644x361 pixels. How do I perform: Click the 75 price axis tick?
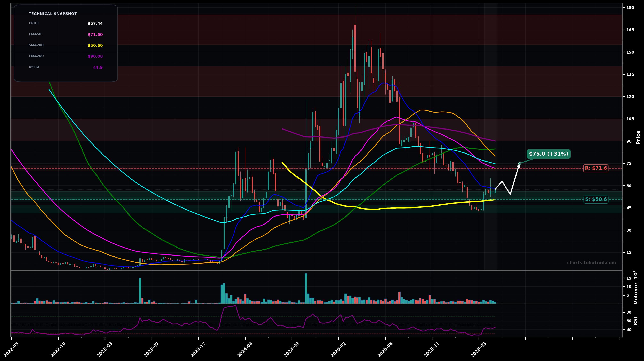point(629,164)
